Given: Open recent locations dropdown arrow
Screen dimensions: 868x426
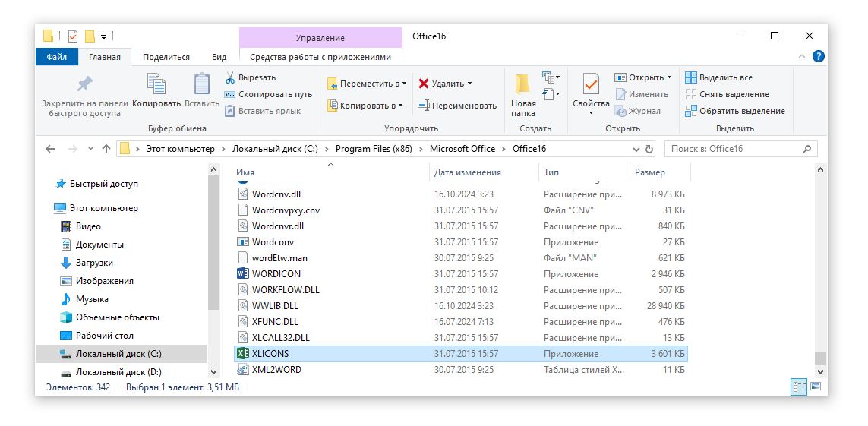Looking at the screenshot, I should 91,149.
